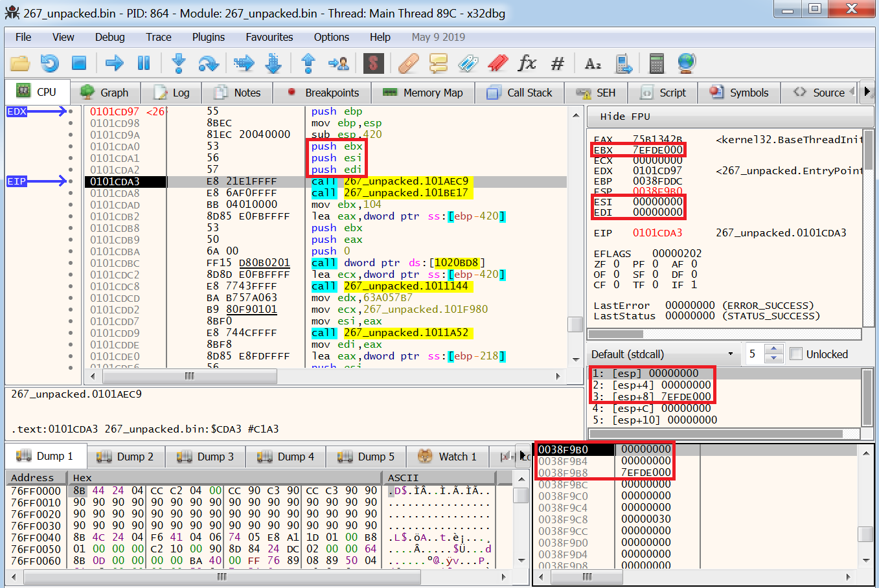Open the Plugins menu

click(208, 37)
